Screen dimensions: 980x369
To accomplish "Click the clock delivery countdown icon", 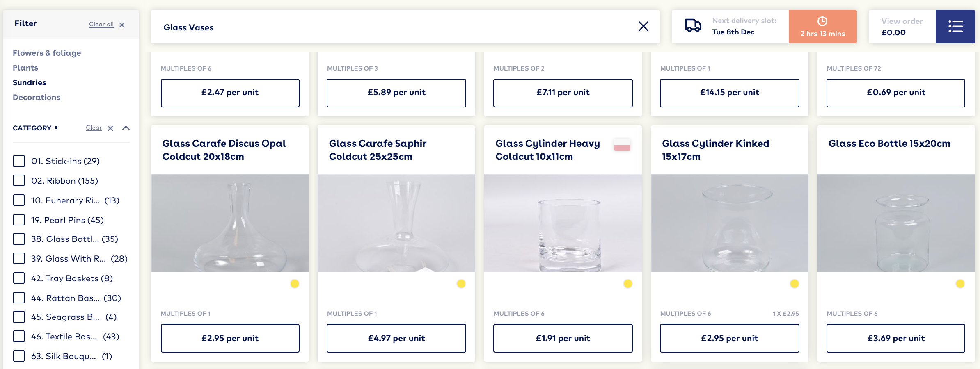I will click(x=822, y=21).
